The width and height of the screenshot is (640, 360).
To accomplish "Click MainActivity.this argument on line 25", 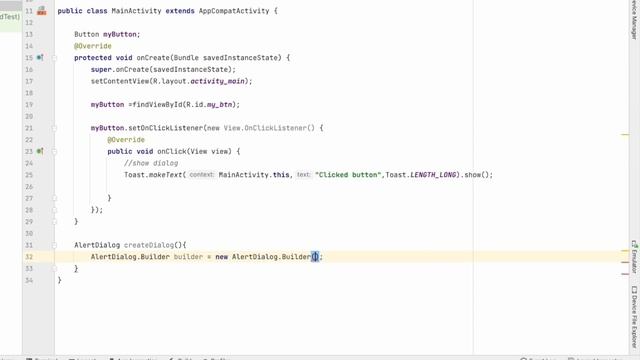I will click(x=254, y=175).
